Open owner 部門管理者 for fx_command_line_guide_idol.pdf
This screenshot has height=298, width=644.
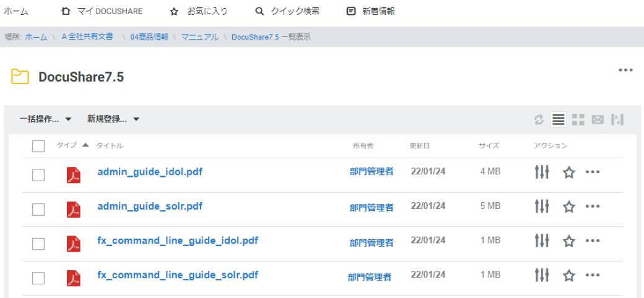coord(372,243)
